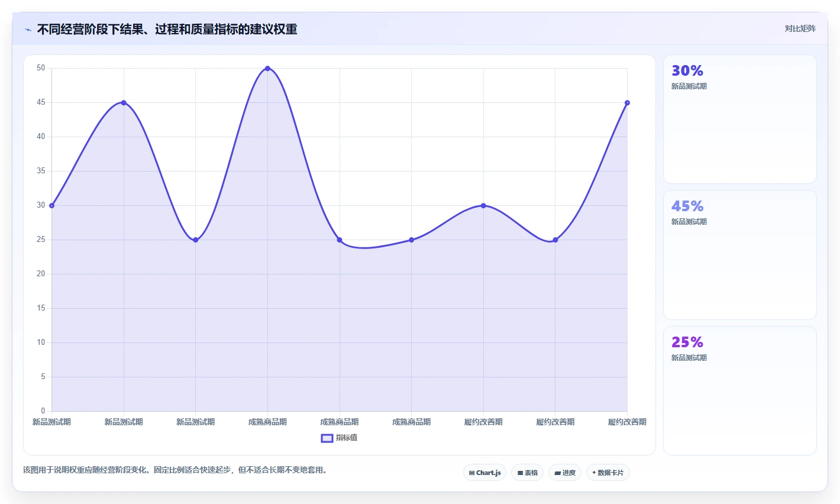840x504 pixels.
Task: Click the footer note starting 该图用于说明权重
Action: (175, 470)
